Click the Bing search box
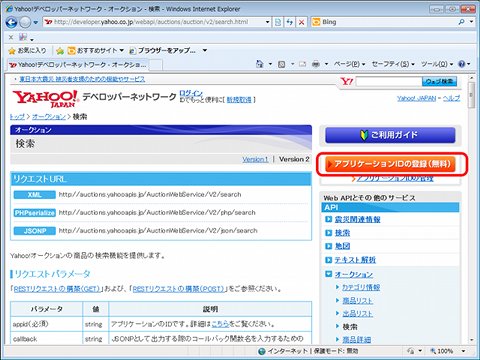 click(383, 22)
